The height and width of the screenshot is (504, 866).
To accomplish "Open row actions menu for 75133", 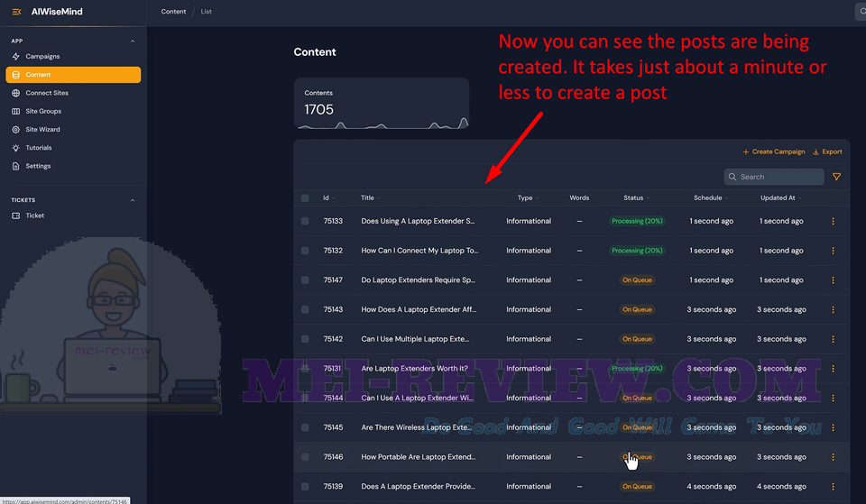I will coord(833,221).
